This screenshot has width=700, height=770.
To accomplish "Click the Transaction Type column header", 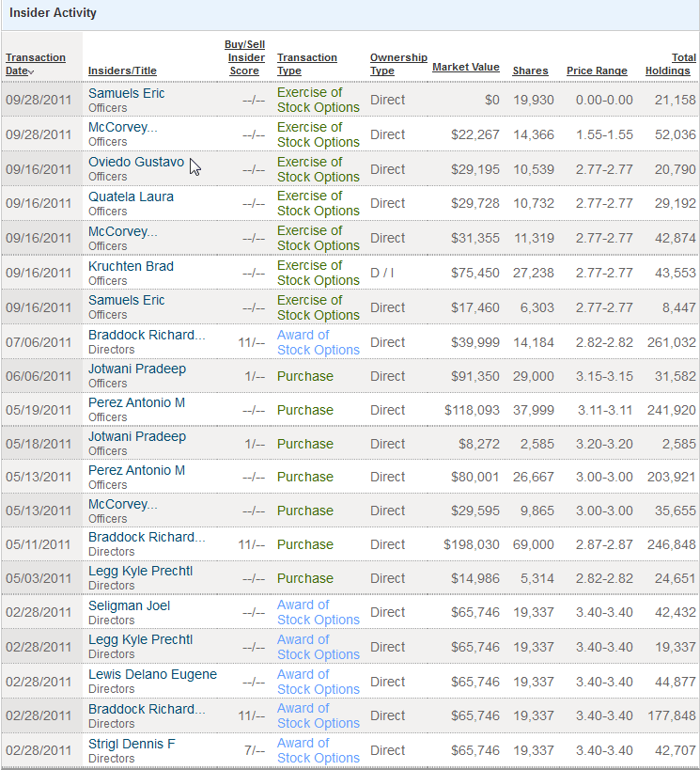I will [306, 64].
